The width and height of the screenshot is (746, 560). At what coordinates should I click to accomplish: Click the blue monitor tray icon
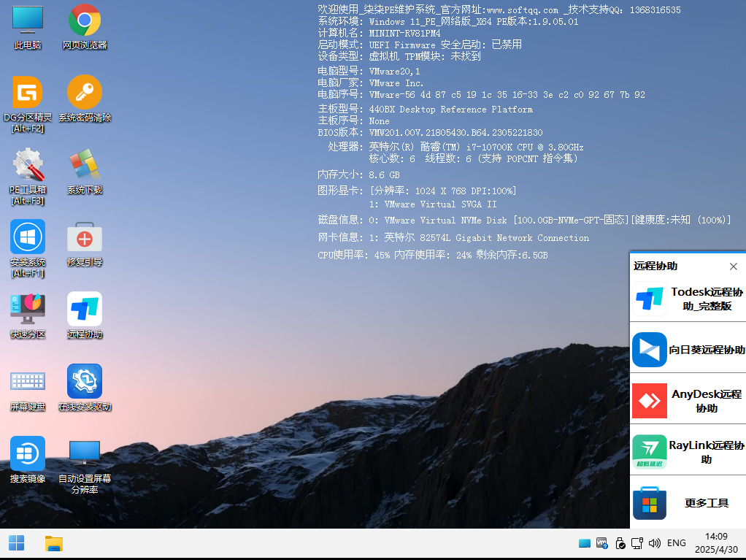(x=585, y=543)
